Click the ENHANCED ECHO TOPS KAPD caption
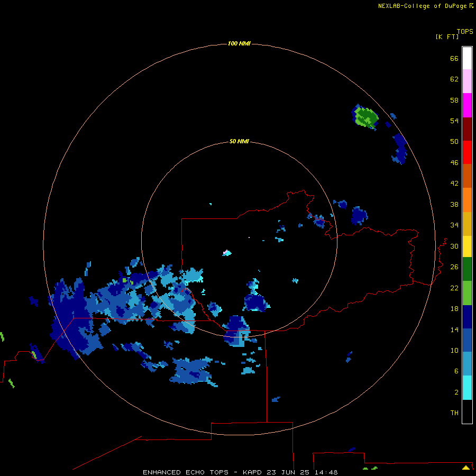 (x=240, y=472)
